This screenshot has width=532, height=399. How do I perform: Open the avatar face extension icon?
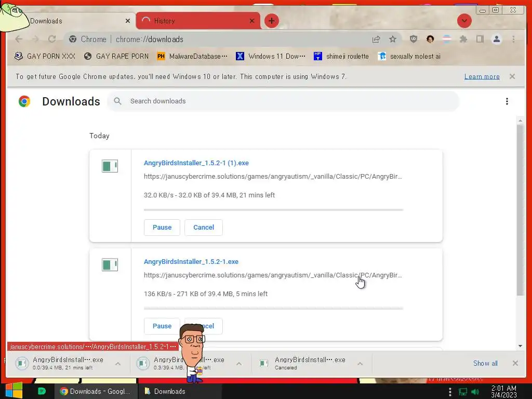pos(430,39)
